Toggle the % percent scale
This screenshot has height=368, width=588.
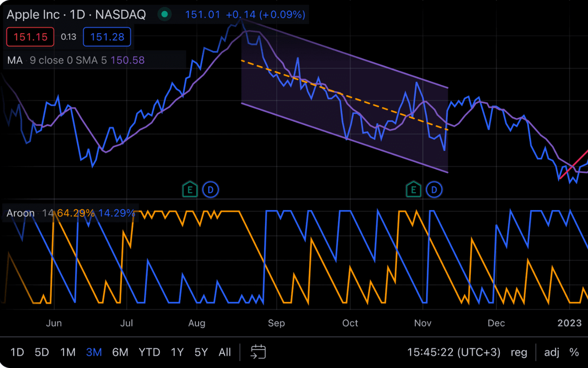[x=574, y=352]
